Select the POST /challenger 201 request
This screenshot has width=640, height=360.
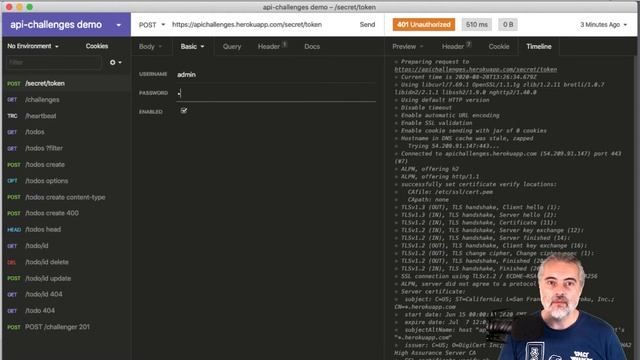click(x=66, y=327)
